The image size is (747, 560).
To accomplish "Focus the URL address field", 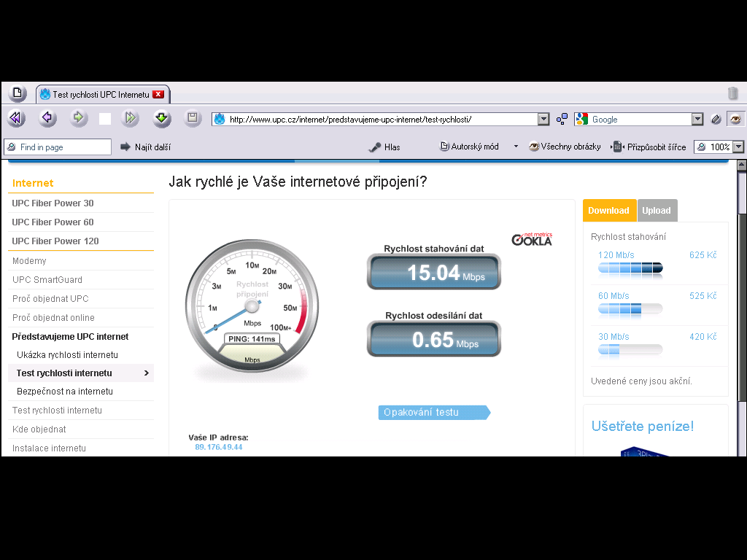I will pyautogui.click(x=382, y=119).
